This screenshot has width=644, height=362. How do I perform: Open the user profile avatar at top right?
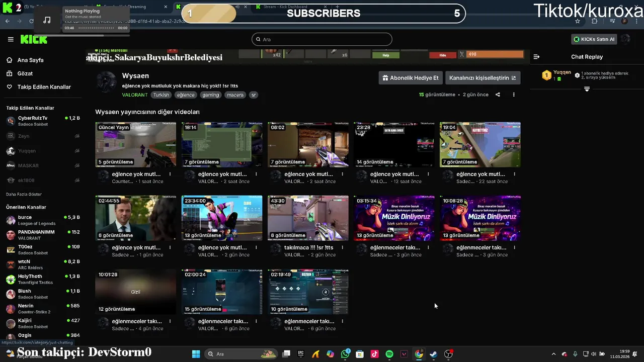coord(626,39)
